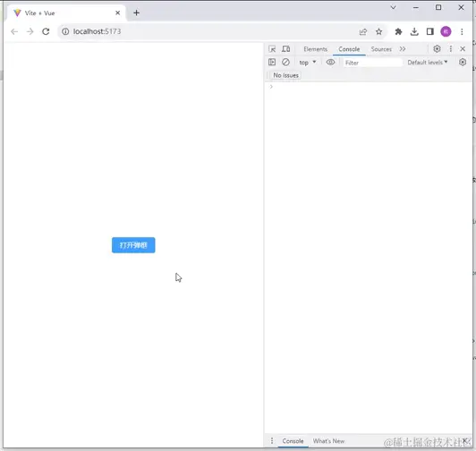
Task: Create a live expression with the eye icon
Action: pos(330,63)
